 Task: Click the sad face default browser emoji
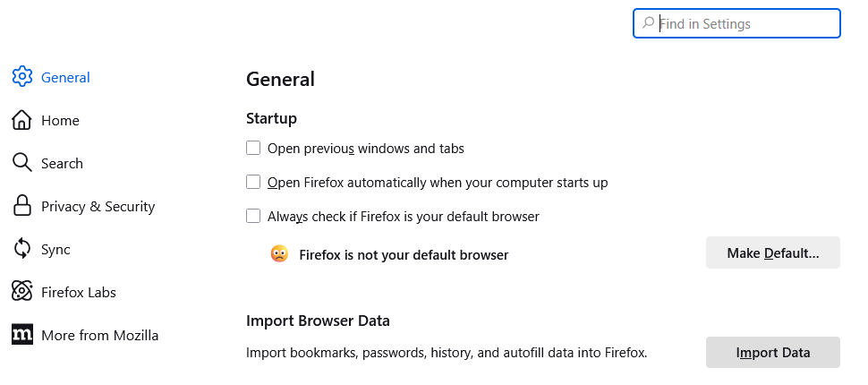279,253
